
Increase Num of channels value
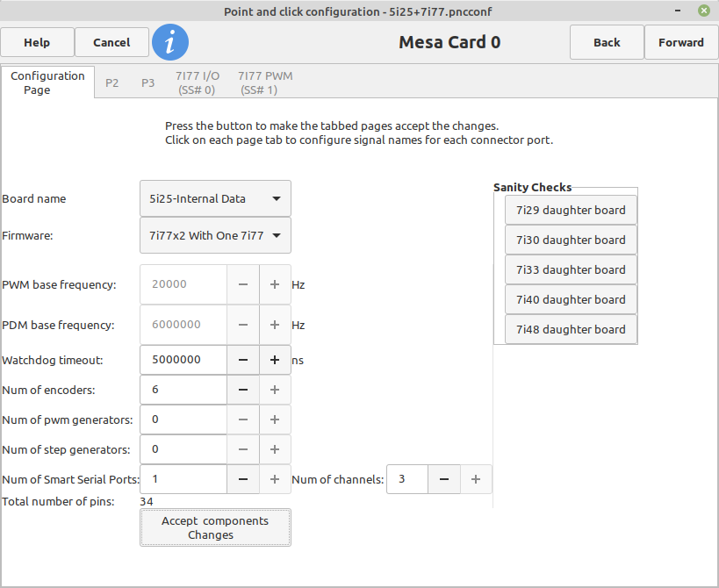pos(476,479)
